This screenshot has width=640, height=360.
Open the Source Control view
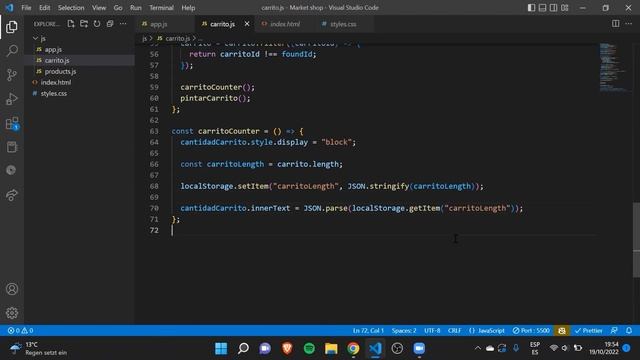[x=12, y=75]
